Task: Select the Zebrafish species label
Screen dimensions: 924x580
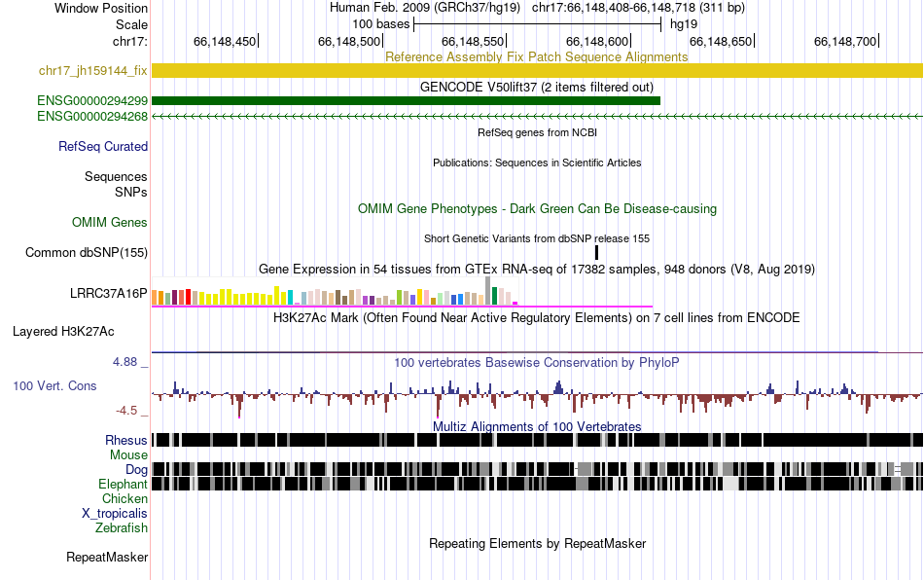Action: point(122,527)
